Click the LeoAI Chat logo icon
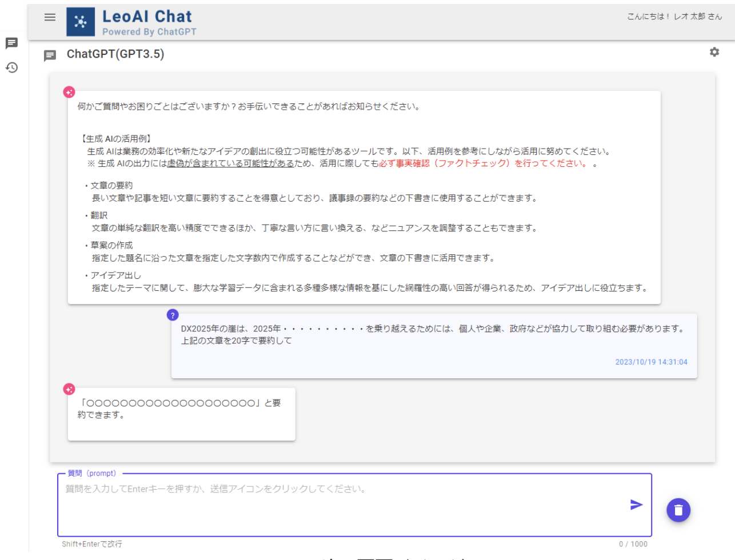735x560 pixels. 81,22
